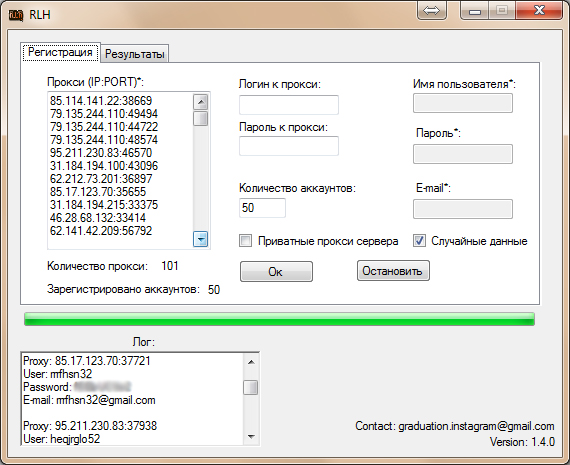Click the proxy list scrollbar thumb
Viewport: 570px width, 465px height.
(x=201, y=119)
